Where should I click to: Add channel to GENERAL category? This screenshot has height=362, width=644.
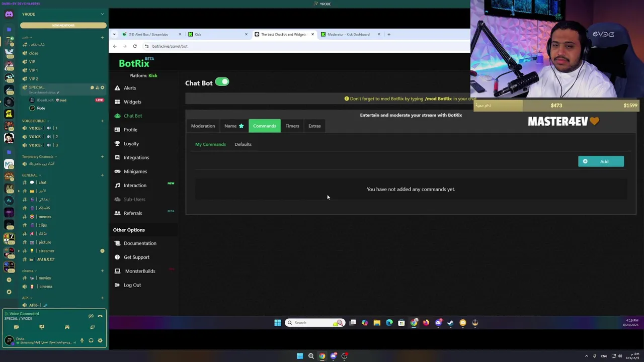(102, 175)
